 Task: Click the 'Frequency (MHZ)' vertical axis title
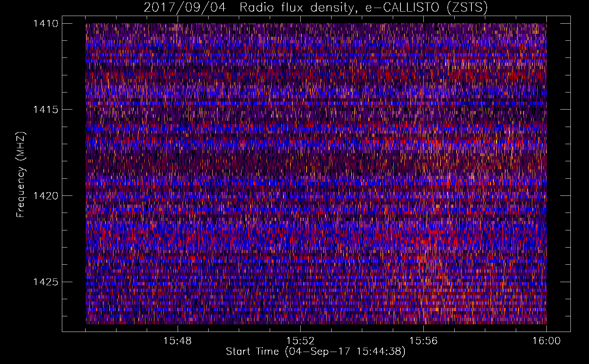click(x=21, y=175)
